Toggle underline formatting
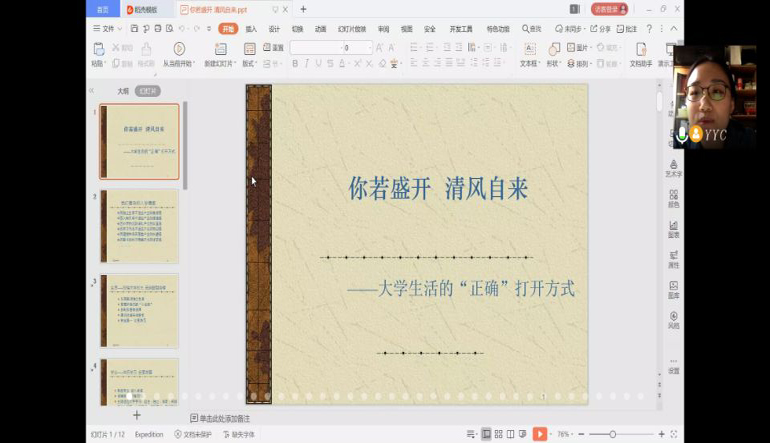 (318, 63)
